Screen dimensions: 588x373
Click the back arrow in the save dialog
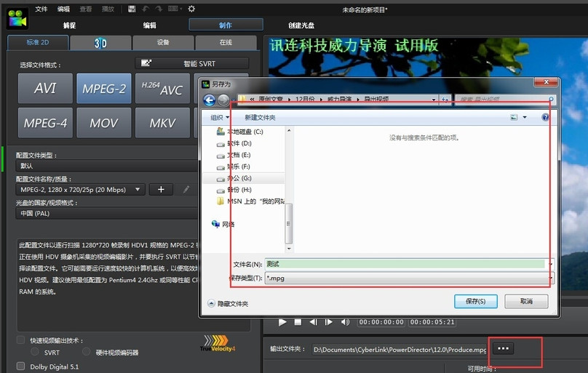[209, 100]
